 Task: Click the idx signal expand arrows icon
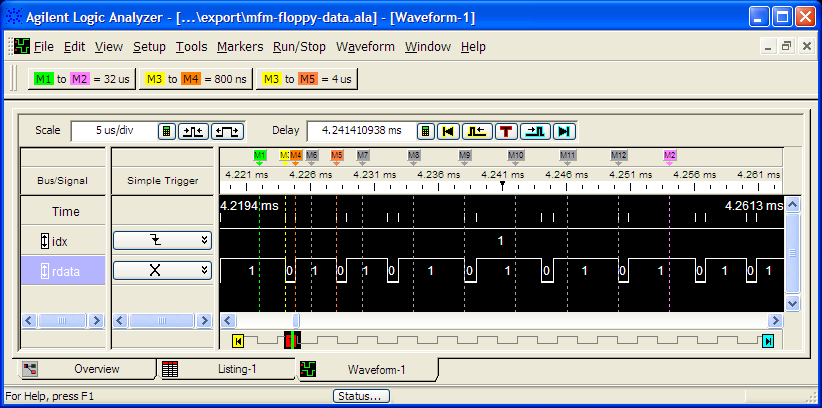(45, 242)
